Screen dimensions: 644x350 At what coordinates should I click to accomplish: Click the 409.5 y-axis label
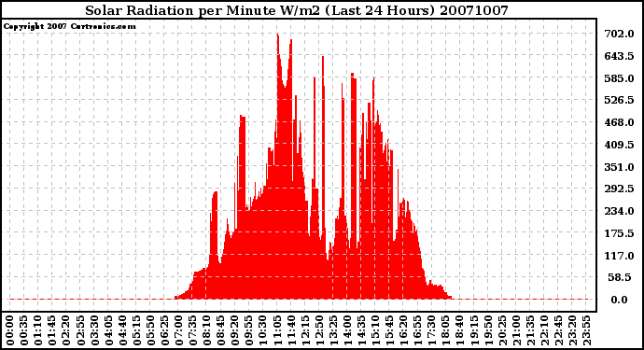click(x=619, y=145)
